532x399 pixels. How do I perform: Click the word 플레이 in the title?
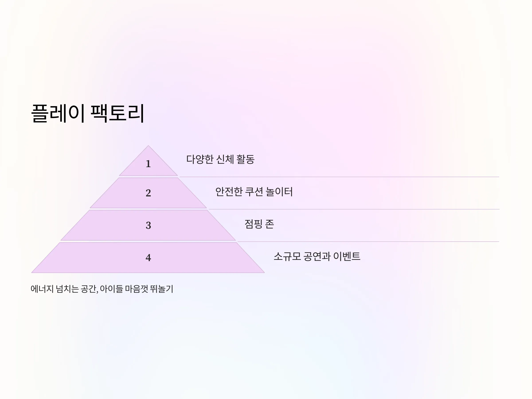(58, 113)
